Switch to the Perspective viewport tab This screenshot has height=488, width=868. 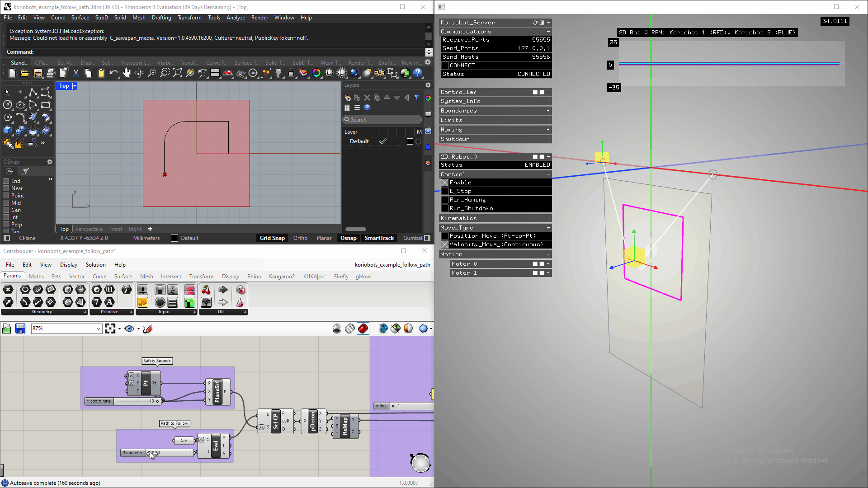[89, 229]
